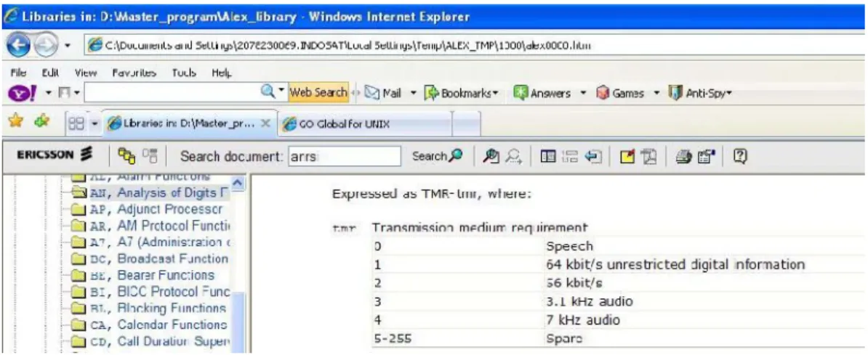Click the Add to Favorites green plus icon
Screen dimensions: 868x355
tap(43, 122)
